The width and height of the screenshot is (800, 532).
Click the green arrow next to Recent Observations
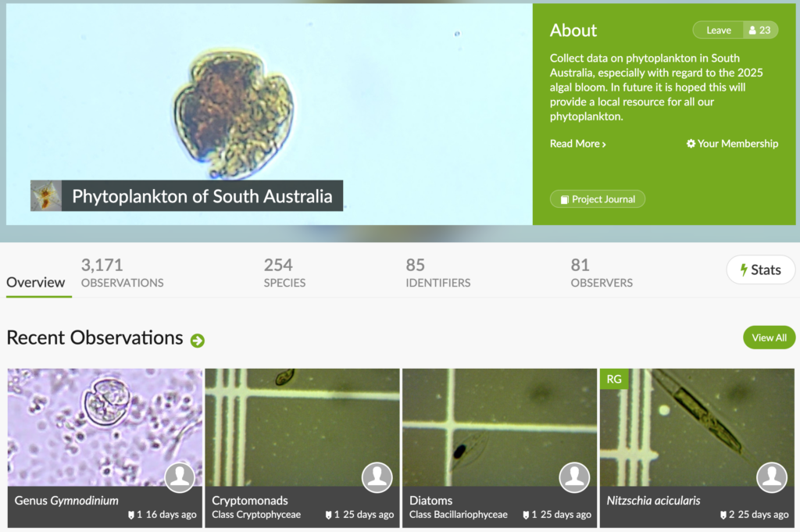click(198, 340)
